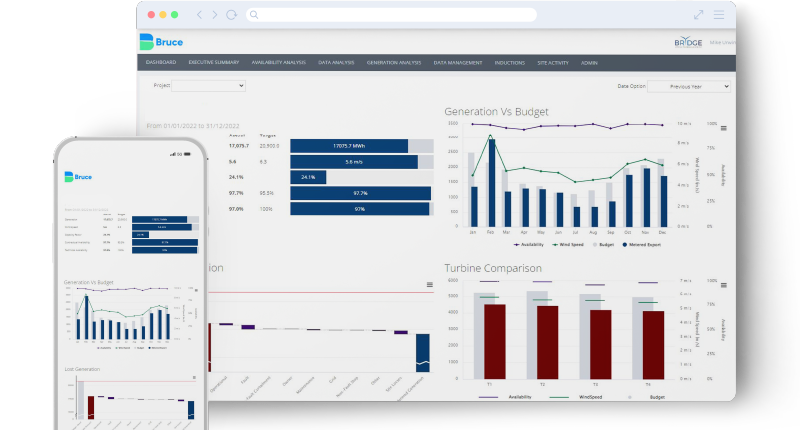Toggle Wind Speed series in Generation Vs Budget legend
The height and width of the screenshot is (430, 800).
[568, 245]
